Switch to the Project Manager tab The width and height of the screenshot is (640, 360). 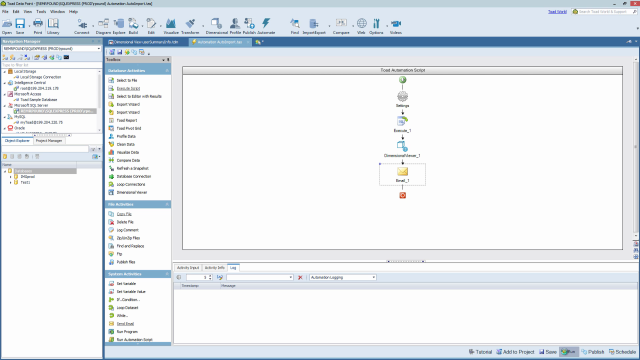pos(49,141)
